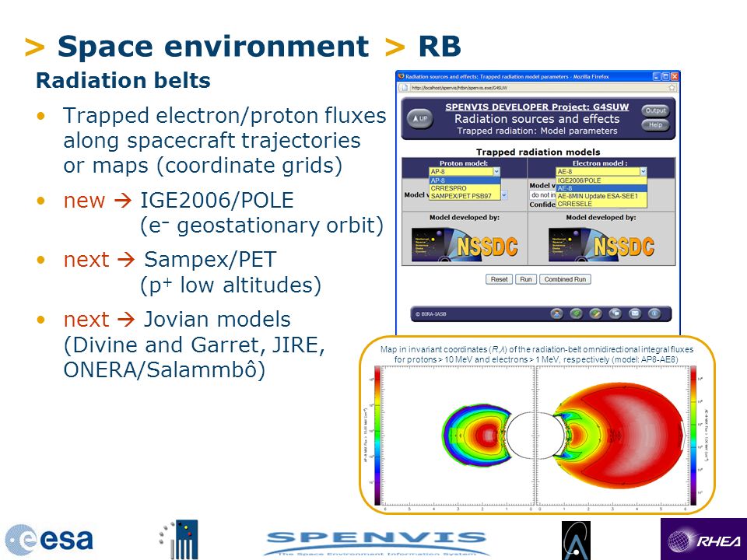The height and width of the screenshot is (560, 747).
Task: Click the NSSDC logo under Electron model
Action: click(601, 244)
